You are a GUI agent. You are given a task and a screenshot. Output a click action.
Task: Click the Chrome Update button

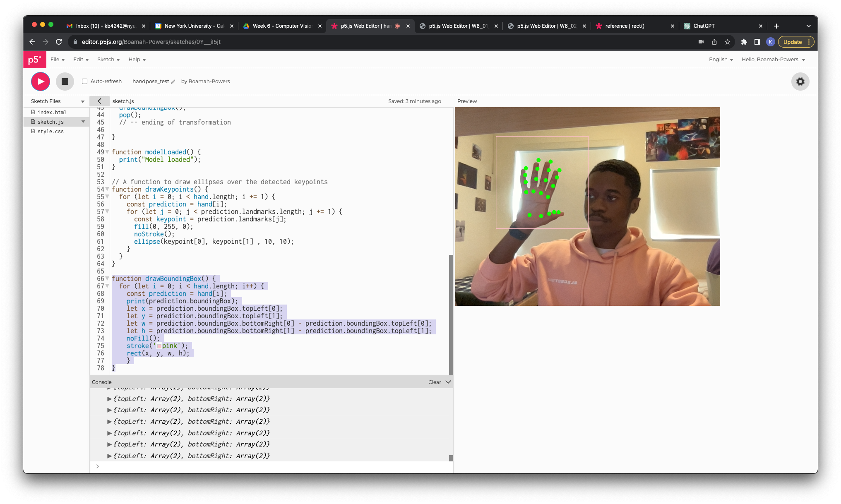(796, 42)
